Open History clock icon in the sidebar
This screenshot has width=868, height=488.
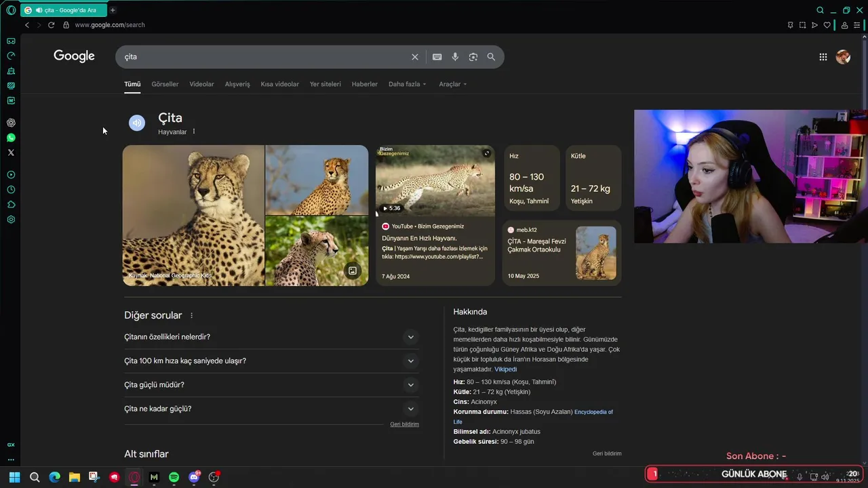click(11, 190)
